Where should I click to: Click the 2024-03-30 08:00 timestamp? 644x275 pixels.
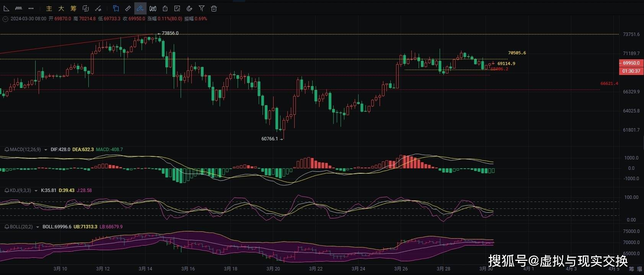(28, 19)
